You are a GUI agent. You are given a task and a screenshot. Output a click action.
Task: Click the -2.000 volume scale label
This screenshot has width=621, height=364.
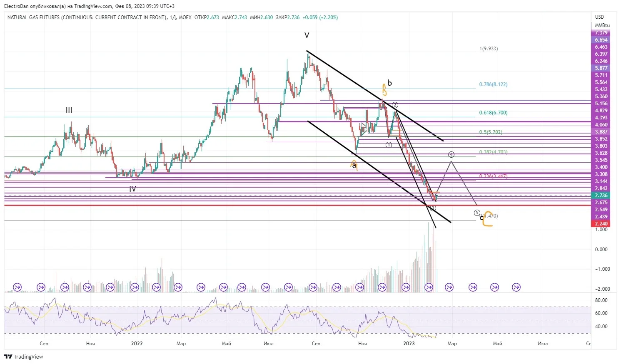pos(602,289)
